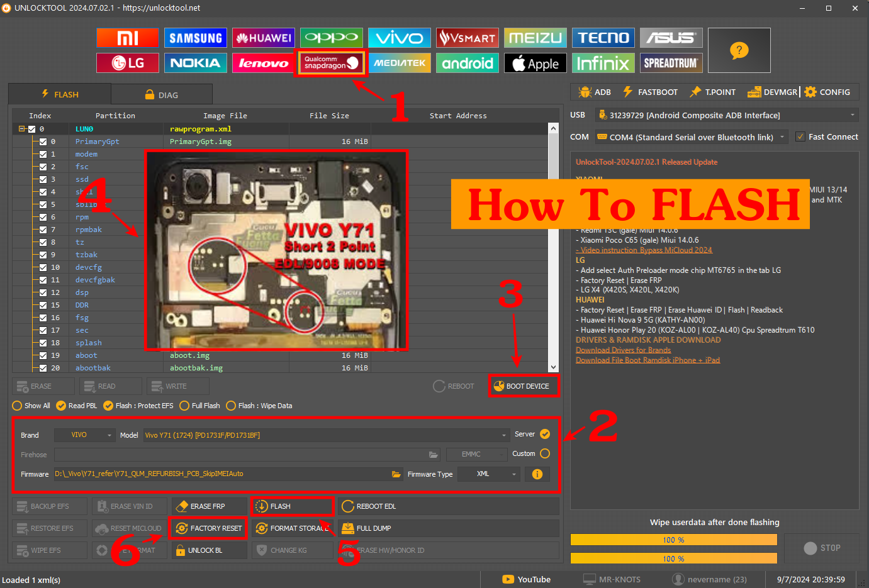This screenshot has height=588, width=869.
Task: Select the LG brand icon
Action: [127, 63]
